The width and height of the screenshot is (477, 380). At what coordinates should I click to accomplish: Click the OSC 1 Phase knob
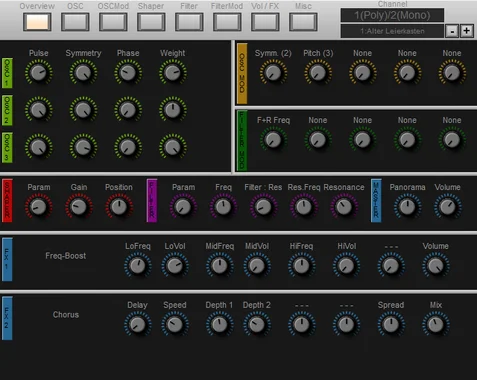coord(128,73)
